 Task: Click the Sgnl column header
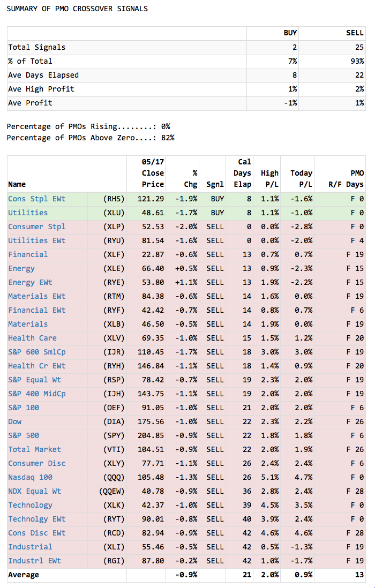(x=215, y=184)
